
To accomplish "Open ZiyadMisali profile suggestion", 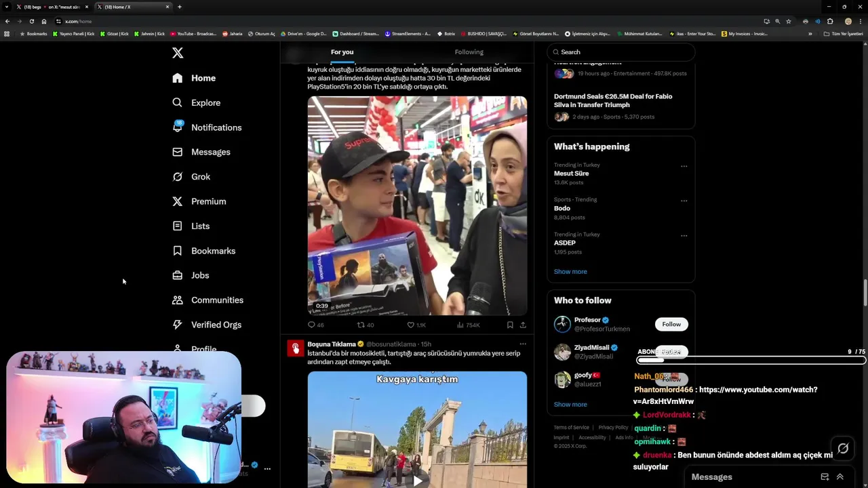I will [x=621, y=352].
